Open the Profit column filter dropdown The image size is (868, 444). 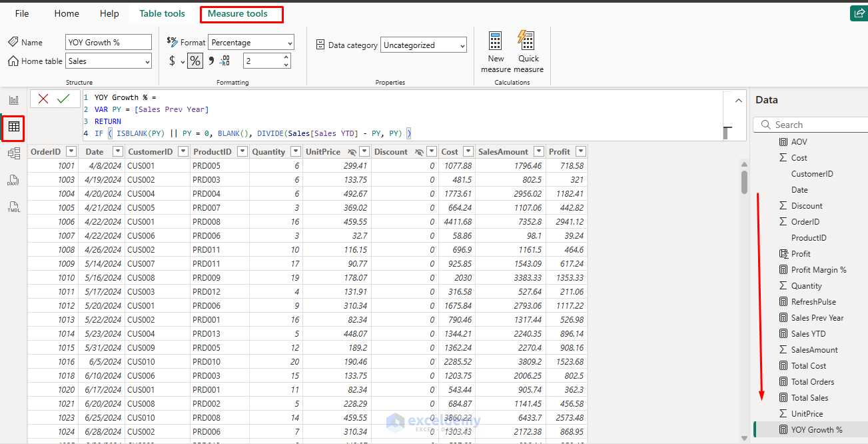[x=580, y=152]
